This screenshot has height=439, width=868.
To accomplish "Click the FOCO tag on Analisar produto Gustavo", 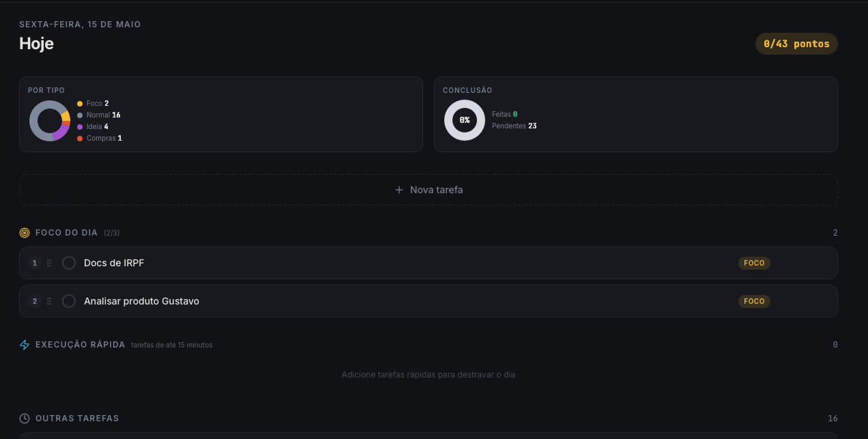I will [754, 301].
